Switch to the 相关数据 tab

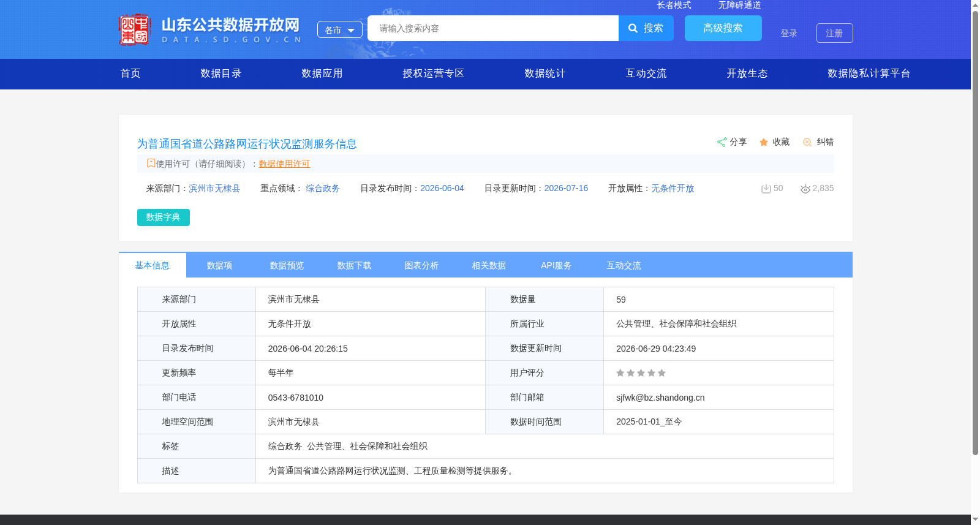489,265
